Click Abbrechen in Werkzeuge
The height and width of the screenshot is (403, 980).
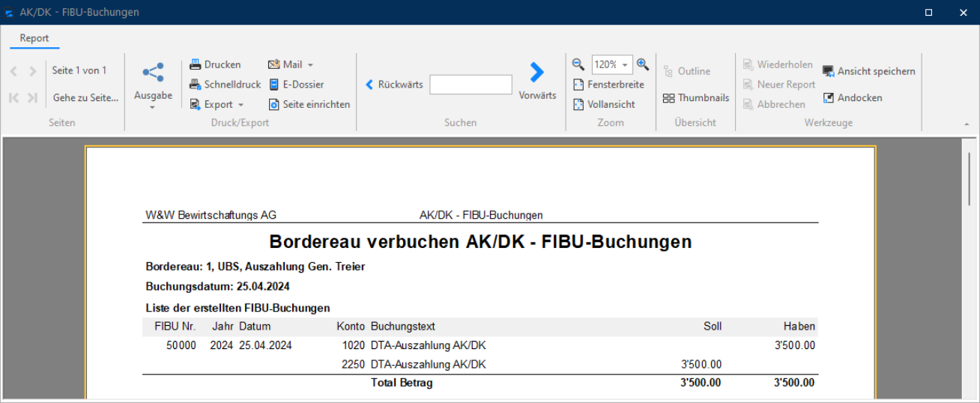click(x=774, y=105)
